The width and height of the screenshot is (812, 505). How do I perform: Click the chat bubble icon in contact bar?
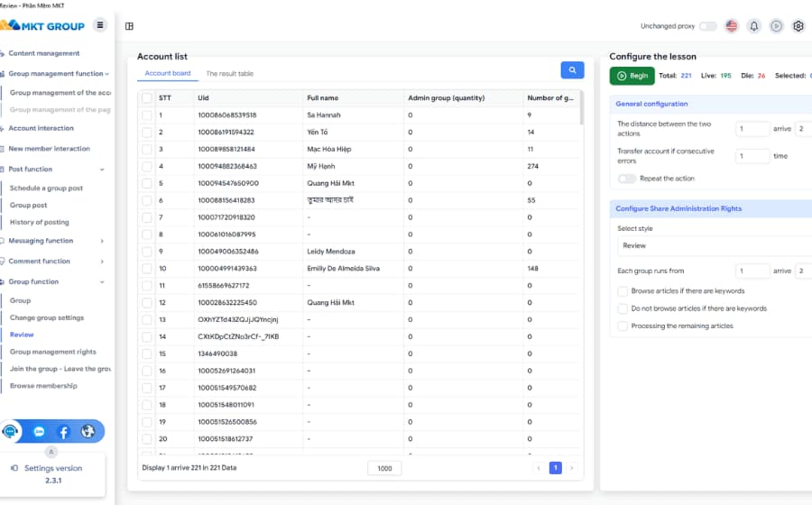pos(40,432)
